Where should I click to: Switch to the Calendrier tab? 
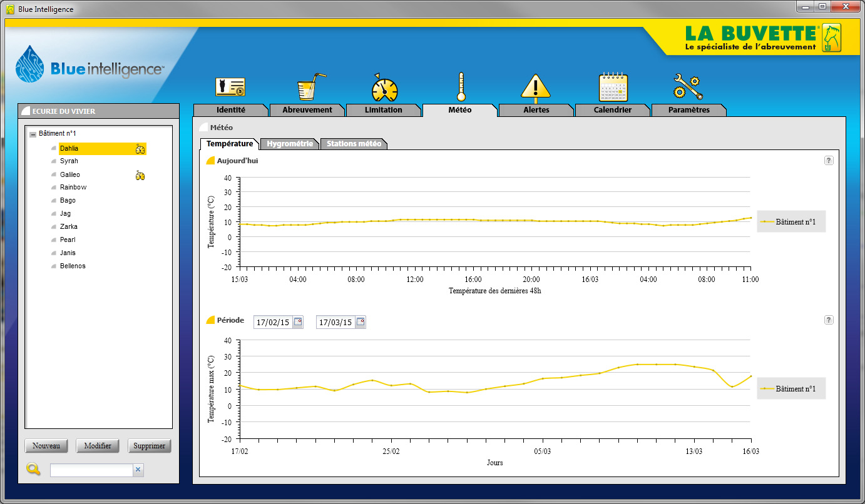[x=613, y=110]
